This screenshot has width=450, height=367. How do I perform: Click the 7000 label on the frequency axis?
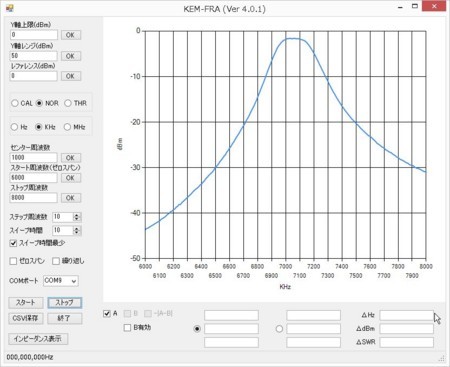click(x=285, y=266)
